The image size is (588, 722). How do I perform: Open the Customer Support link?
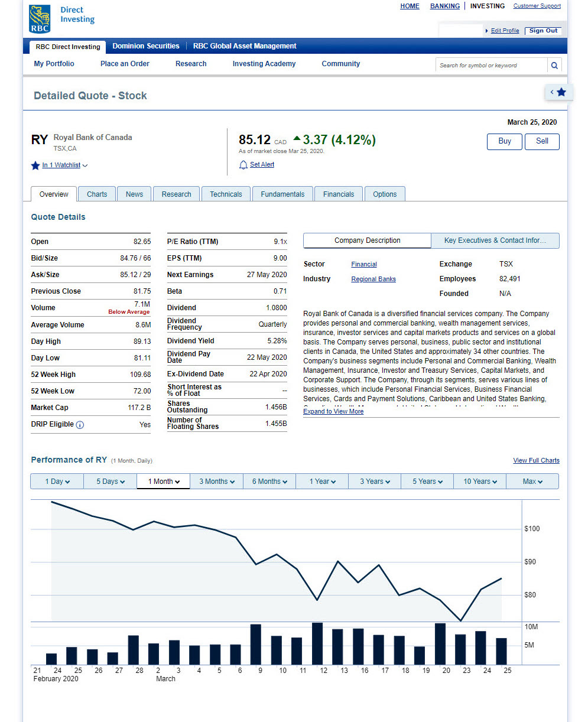pyautogui.click(x=537, y=6)
